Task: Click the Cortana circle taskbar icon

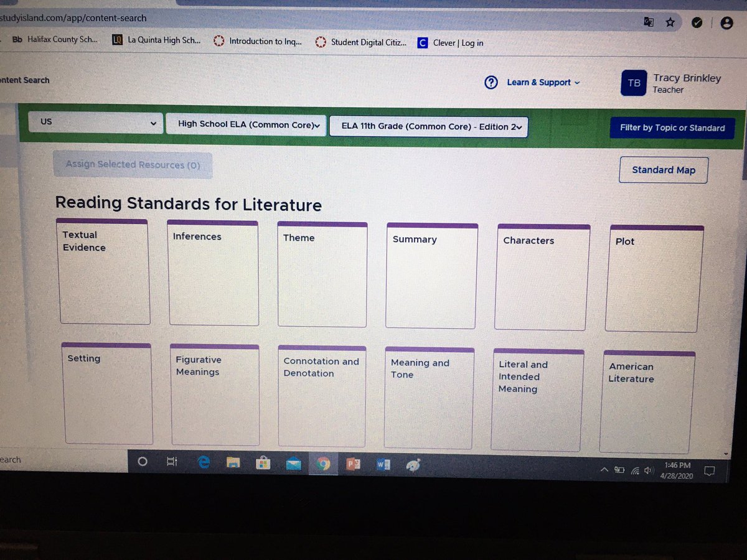Action: (x=143, y=462)
